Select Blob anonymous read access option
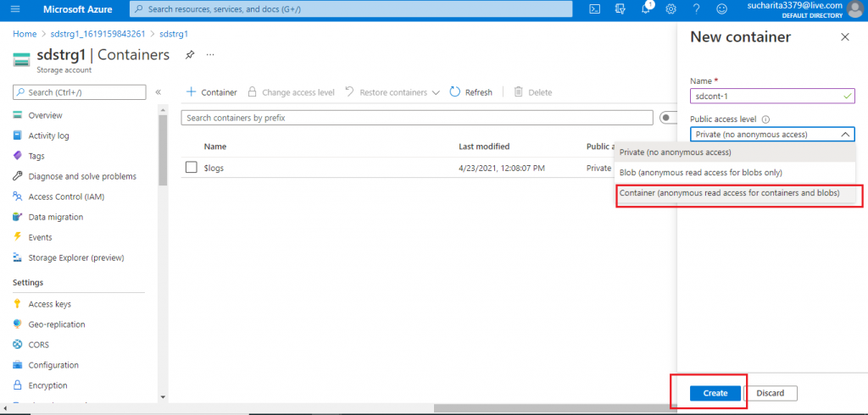868x415 pixels. (x=736, y=173)
